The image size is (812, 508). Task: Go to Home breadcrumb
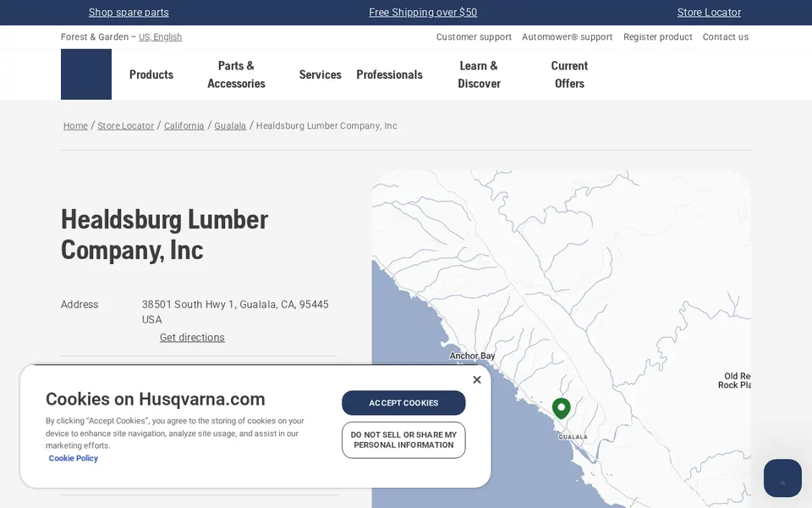tap(75, 126)
